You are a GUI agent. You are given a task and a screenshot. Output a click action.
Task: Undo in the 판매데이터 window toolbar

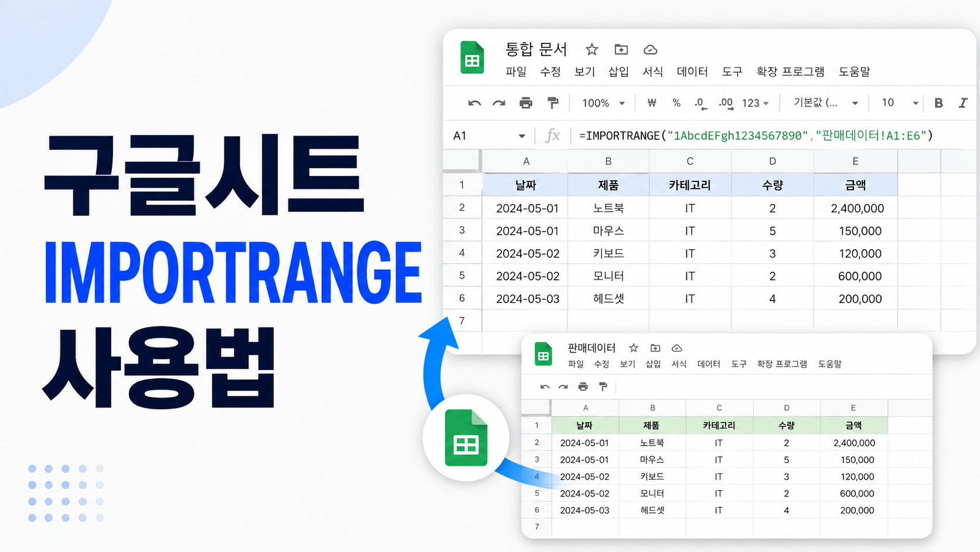[x=545, y=387]
